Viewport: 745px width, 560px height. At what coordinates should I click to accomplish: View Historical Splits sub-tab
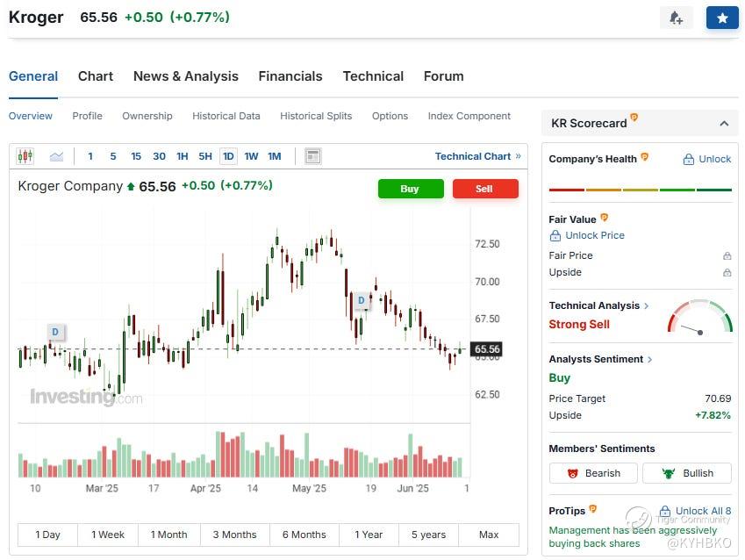316,116
